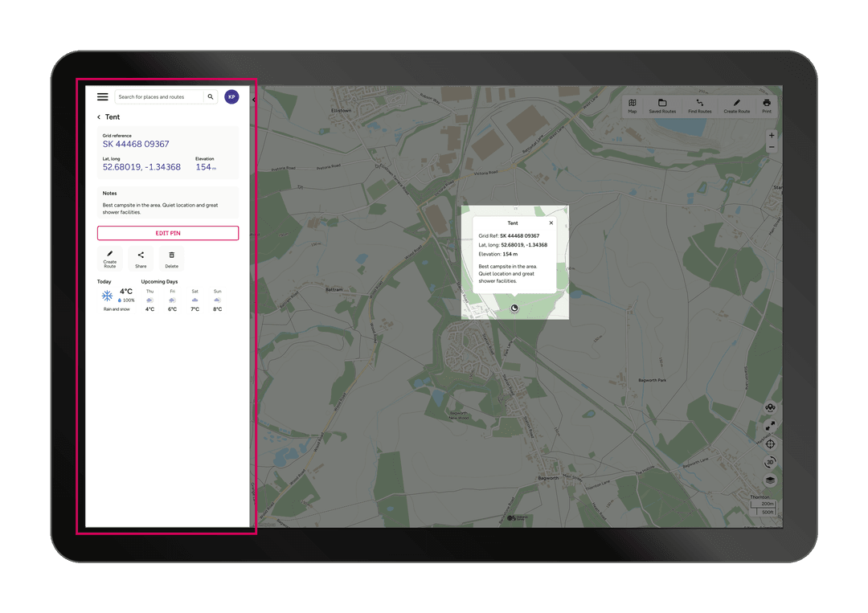The width and height of the screenshot is (868, 613).
Task: Select the Create Route pencil icon
Action: pyautogui.click(x=737, y=104)
